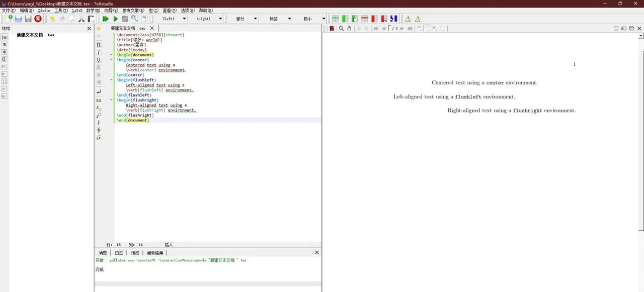Open the 标签 dropdown in toolbar
This screenshot has width=644, height=292.
click(289, 19)
